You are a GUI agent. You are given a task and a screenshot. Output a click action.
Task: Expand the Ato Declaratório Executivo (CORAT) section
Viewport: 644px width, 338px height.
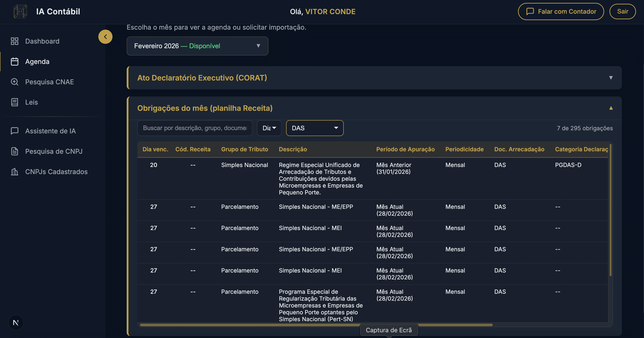[x=374, y=78]
